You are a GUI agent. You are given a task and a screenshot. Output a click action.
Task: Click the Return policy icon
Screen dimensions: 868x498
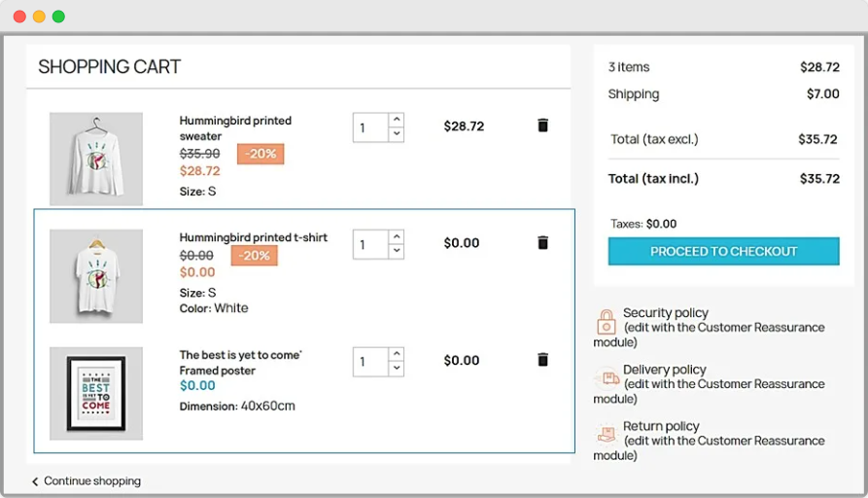tap(607, 435)
